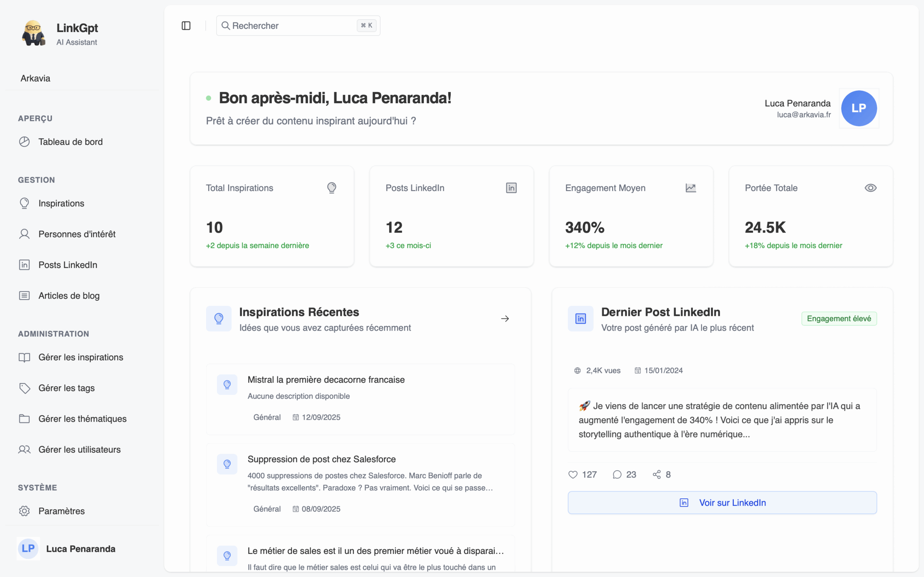
Task: Click the Portée Totale eye icon
Action: 870,188
